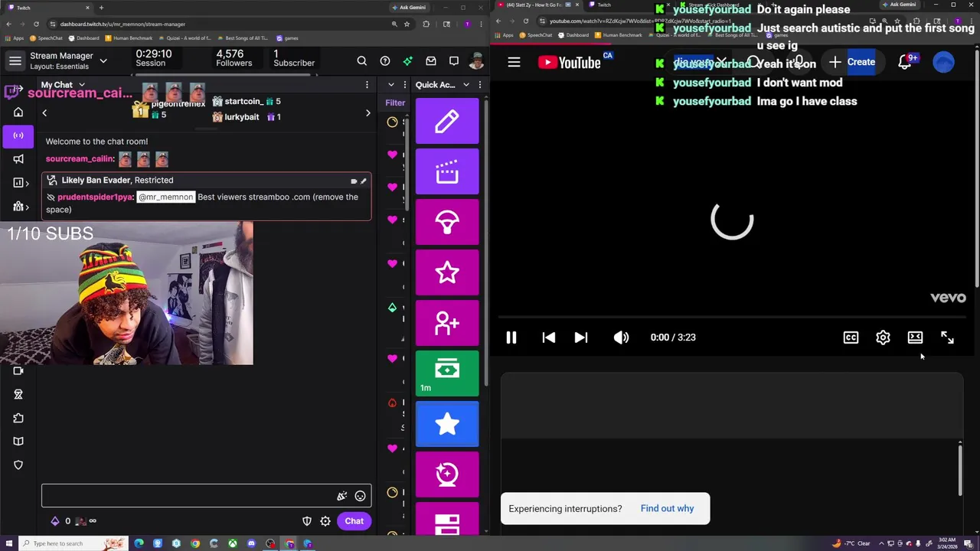The width and height of the screenshot is (980, 551).
Task: Open the Safety shield icon in sidebar
Action: coord(18,465)
